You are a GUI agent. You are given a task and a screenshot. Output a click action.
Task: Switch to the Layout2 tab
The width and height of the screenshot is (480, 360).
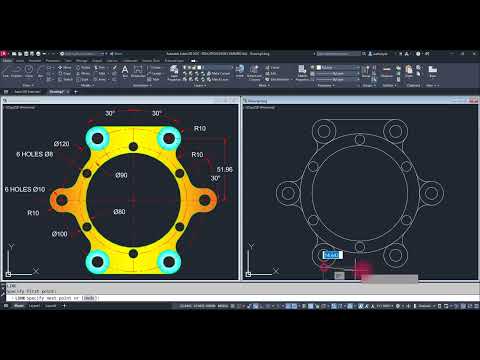pyautogui.click(x=51, y=306)
